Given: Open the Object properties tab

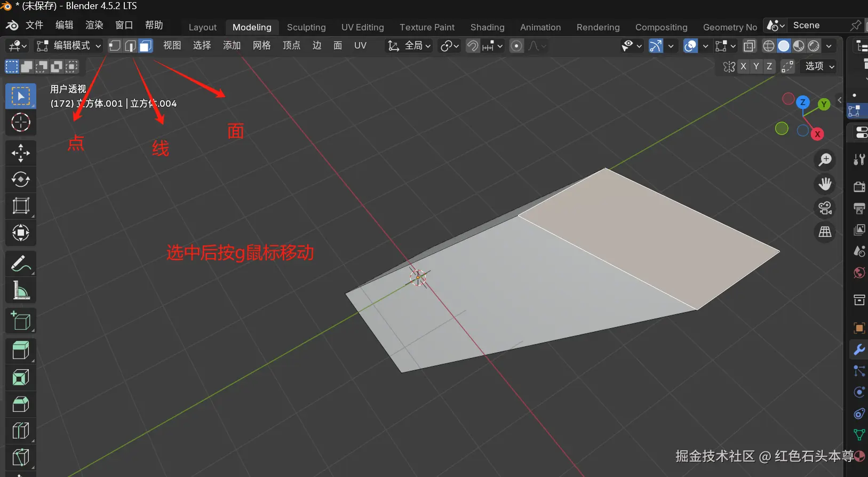Looking at the screenshot, I should click(x=859, y=328).
